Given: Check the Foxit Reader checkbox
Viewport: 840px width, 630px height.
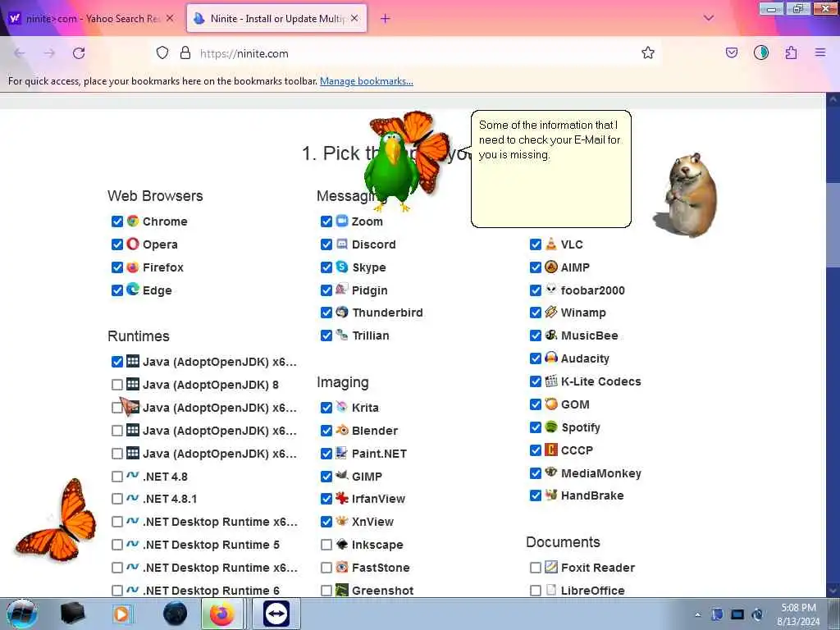Looking at the screenshot, I should pos(535,568).
